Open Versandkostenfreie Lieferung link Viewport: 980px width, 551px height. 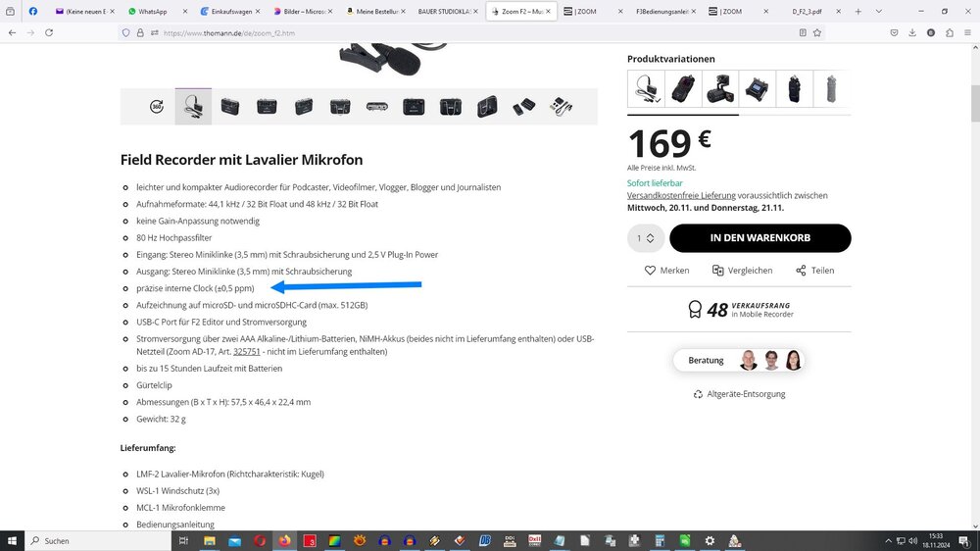(x=681, y=195)
